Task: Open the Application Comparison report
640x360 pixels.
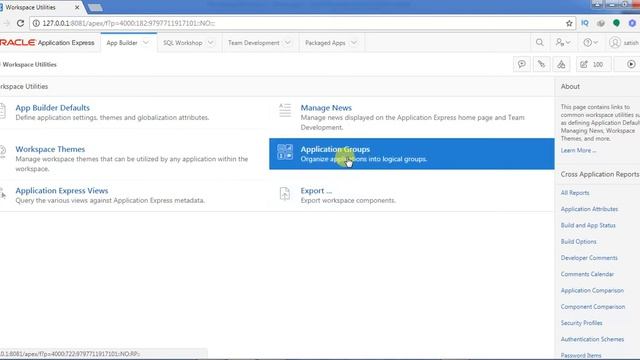Action: pyautogui.click(x=592, y=291)
